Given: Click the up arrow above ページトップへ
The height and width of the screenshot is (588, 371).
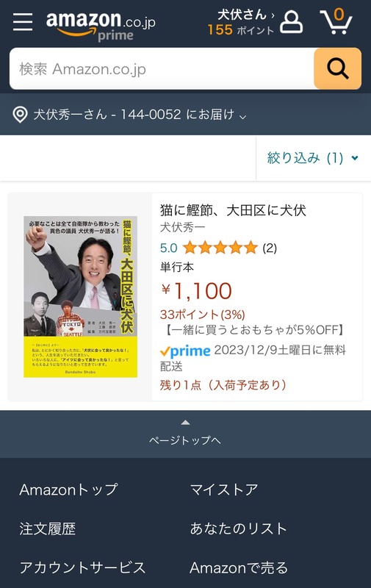Looking at the screenshot, I should point(185,423).
